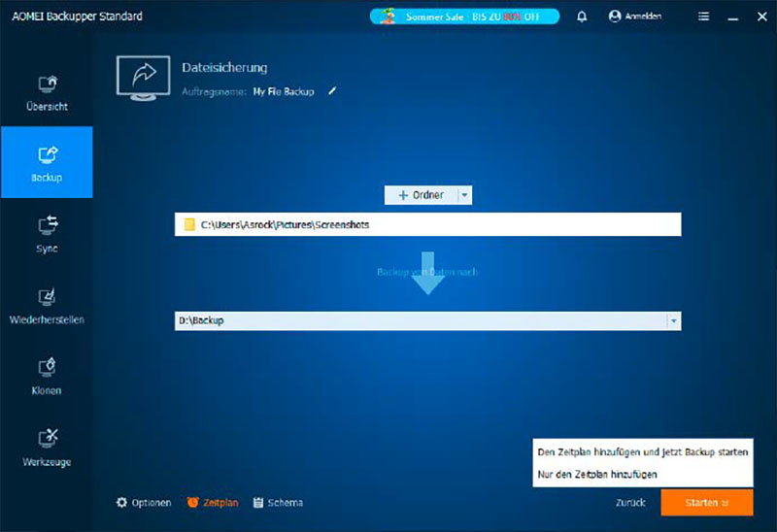
Task: Click the yellow folder icon of source path
Action: [x=189, y=224]
